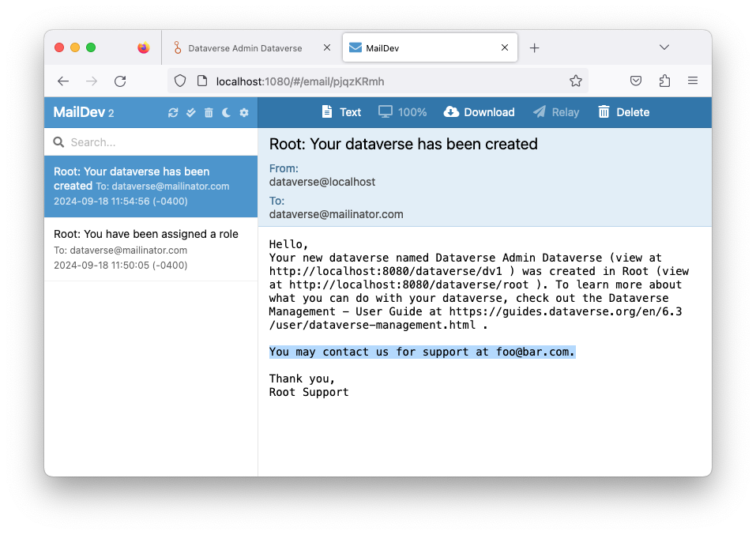
Task: Click the refresh emails icon in the MailDev header
Action: click(173, 113)
